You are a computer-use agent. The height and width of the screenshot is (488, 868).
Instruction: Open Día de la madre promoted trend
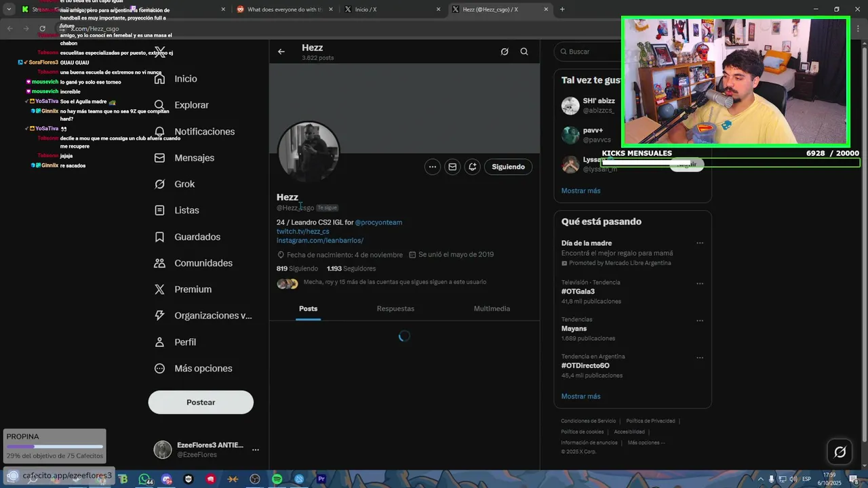pos(617,253)
